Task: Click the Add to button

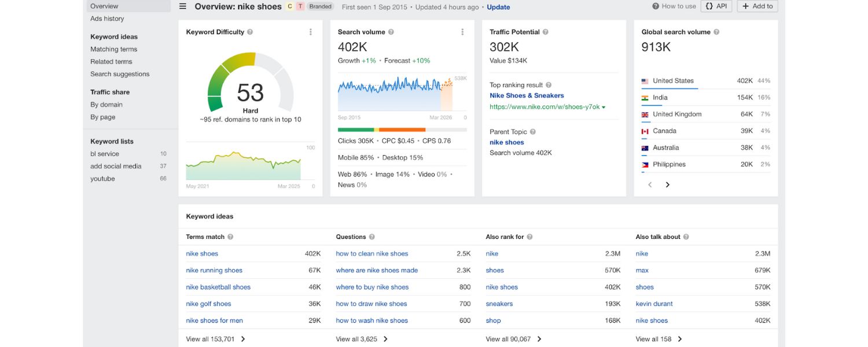Action: (x=757, y=6)
